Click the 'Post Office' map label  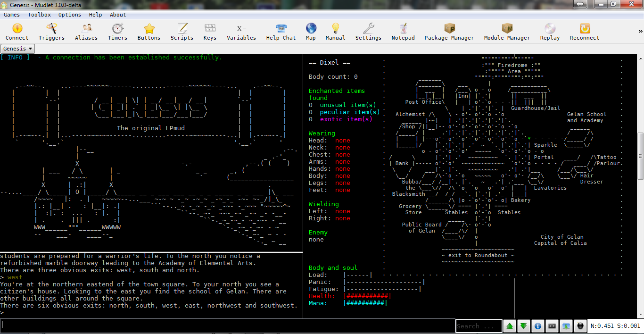point(423,102)
